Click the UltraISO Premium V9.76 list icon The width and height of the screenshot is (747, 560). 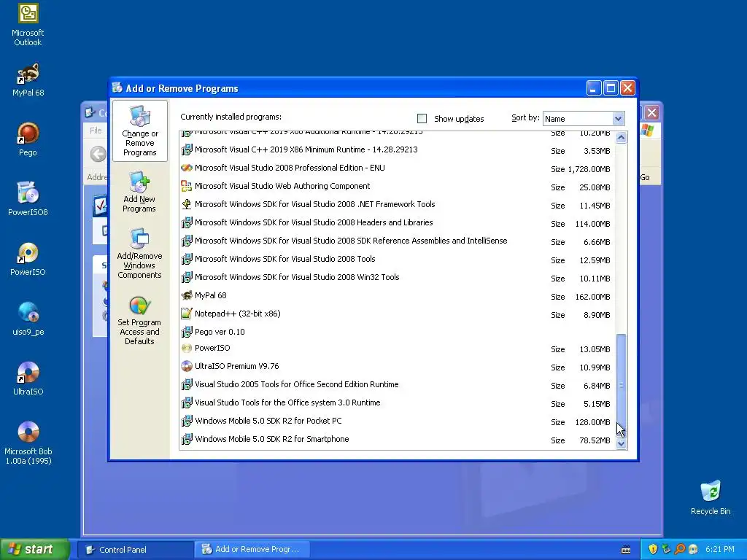[187, 366]
